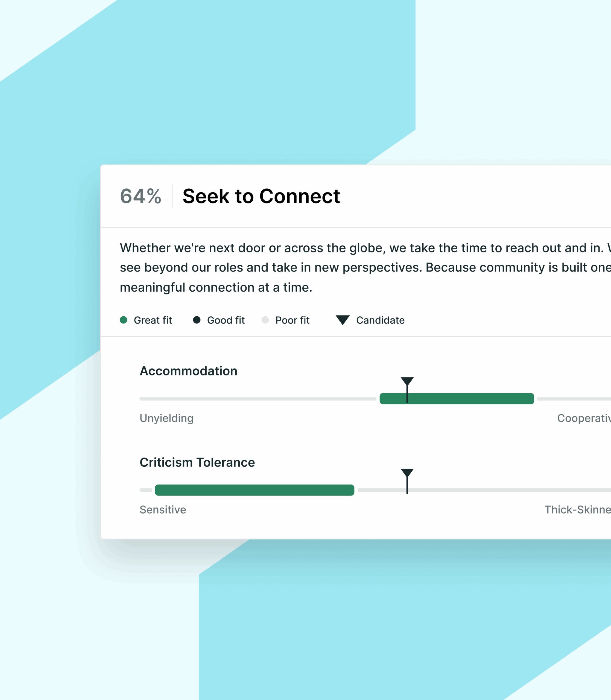Click the Cooperative scale label
This screenshot has width=611, height=700.
tap(584, 418)
